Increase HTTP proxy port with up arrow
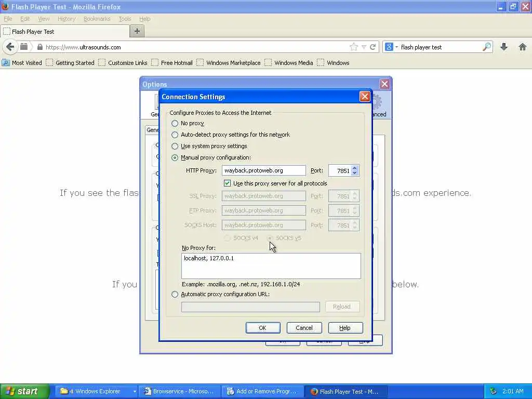The width and height of the screenshot is (532, 399). (x=354, y=168)
